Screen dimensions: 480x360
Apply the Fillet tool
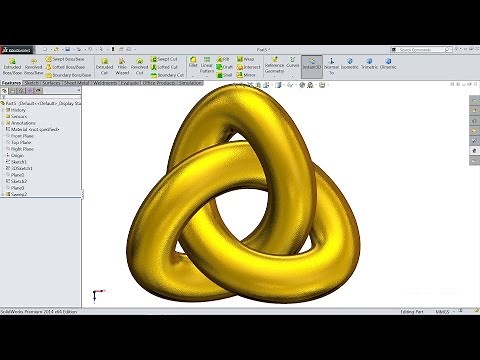tap(193, 62)
